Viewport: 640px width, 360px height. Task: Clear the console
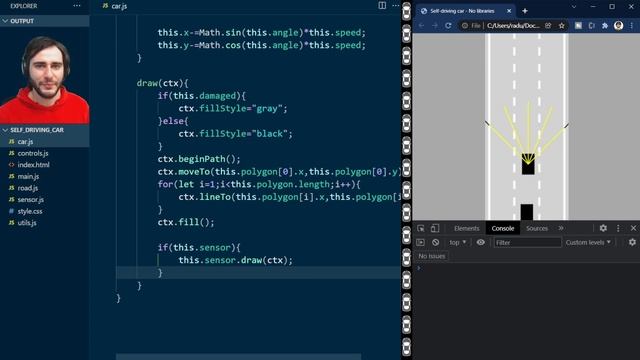click(436, 242)
